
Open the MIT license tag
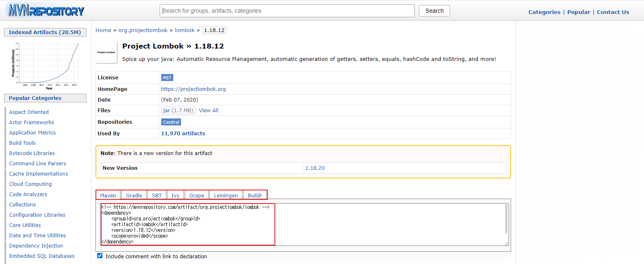pyautogui.click(x=167, y=77)
